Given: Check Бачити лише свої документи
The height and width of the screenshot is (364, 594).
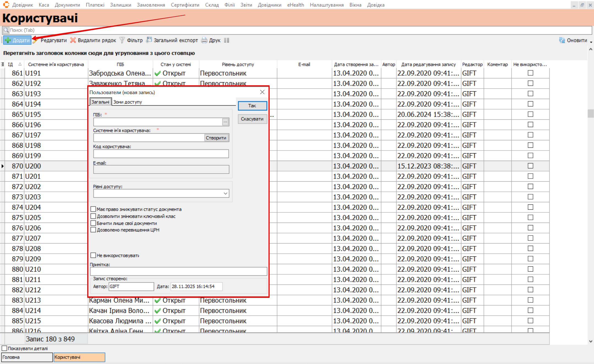Looking at the screenshot, I should 93,223.
